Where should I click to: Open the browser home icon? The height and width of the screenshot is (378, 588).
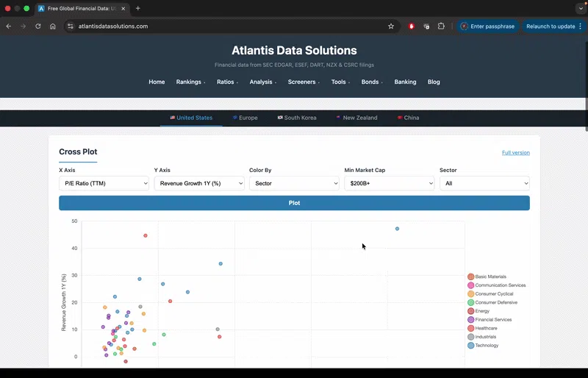click(53, 26)
